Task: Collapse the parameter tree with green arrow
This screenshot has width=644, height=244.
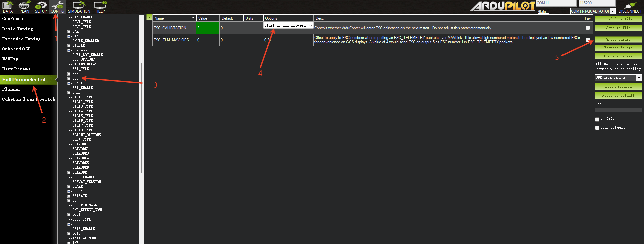Action: click(149, 17)
